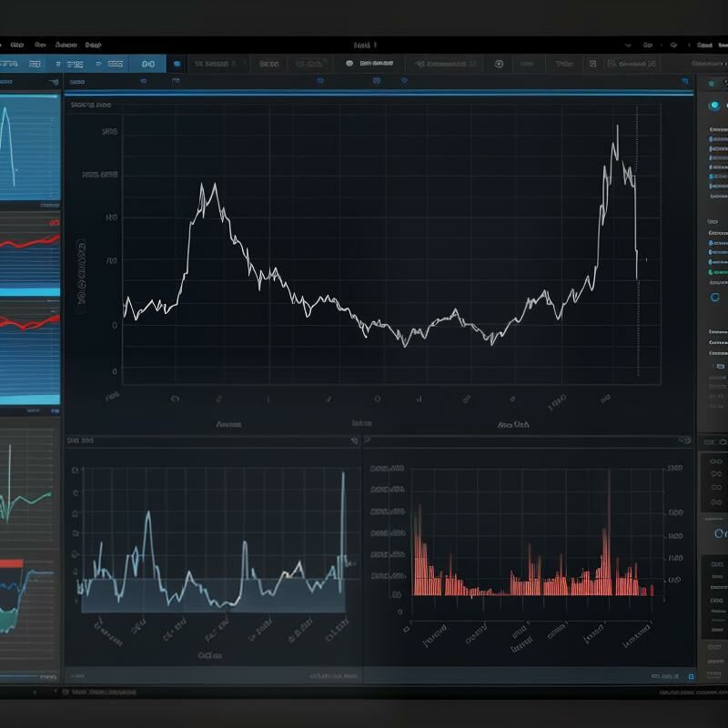Open the dropdown label at main chart's top-left
Screen dimensions: 728x728
click(91, 106)
